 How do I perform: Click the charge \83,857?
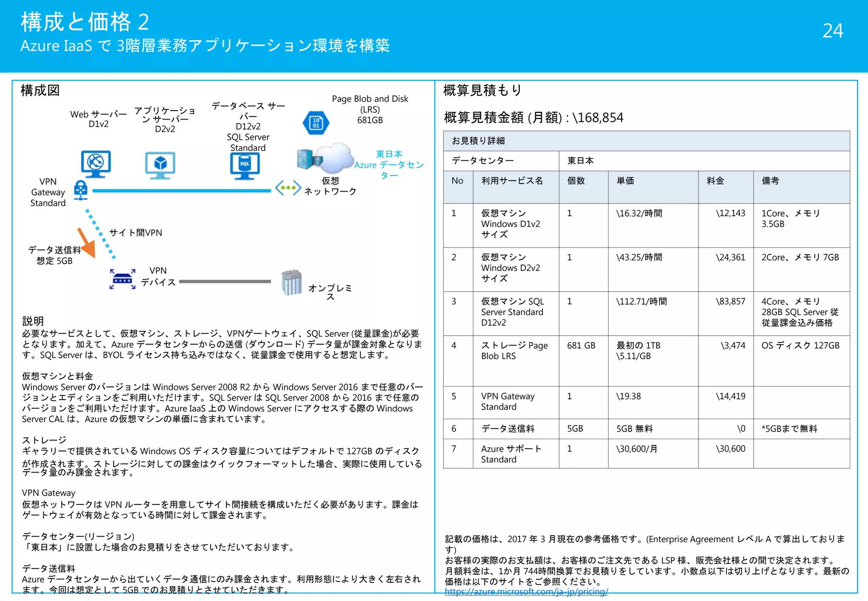click(730, 301)
